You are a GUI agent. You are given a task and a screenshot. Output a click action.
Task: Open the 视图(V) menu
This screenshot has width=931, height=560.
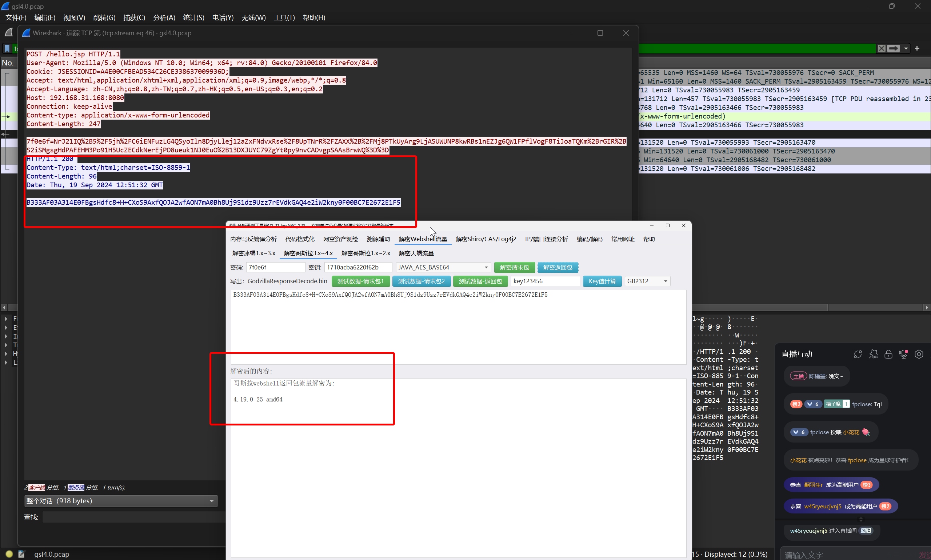tap(74, 18)
